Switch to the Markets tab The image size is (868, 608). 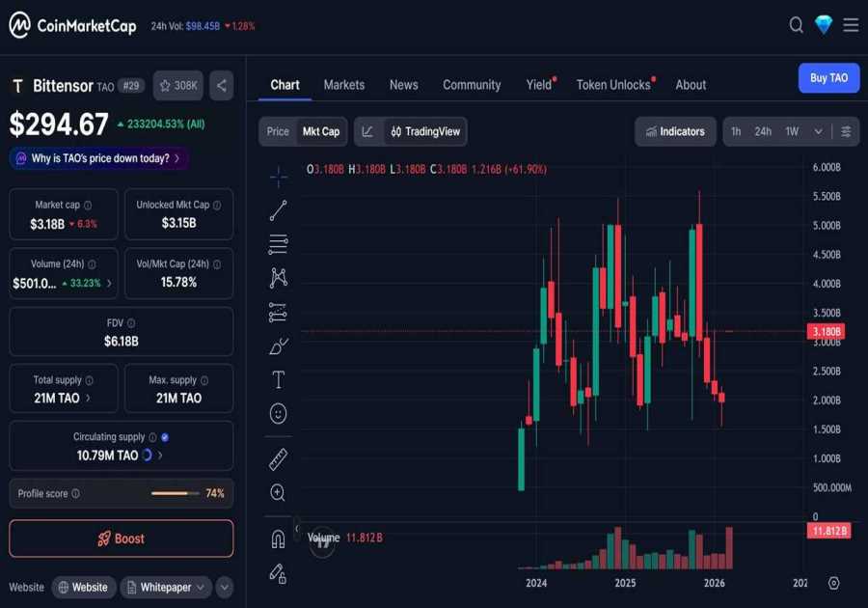click(x=343, y=85)
